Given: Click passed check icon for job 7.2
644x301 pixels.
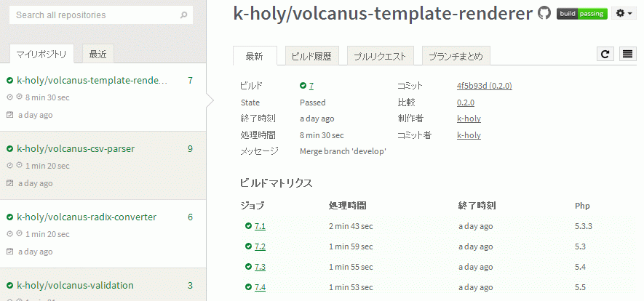Looking at the screenshot, I should click(x=248, y=246).
